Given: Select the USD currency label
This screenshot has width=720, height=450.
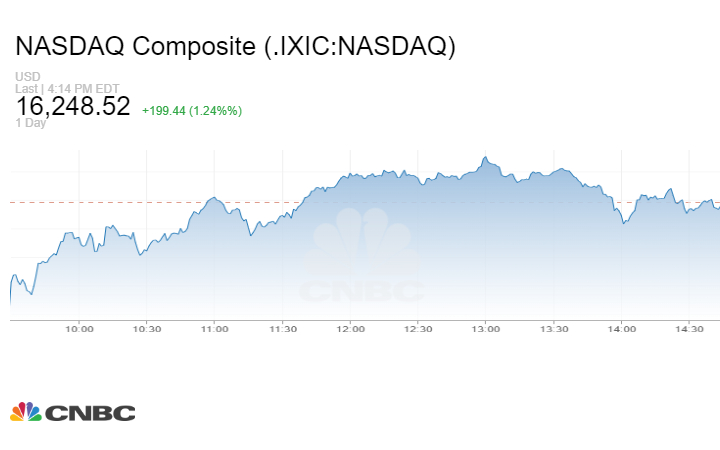Looking at the screenshot, I should pyautogui.click(x=27, y=76).
